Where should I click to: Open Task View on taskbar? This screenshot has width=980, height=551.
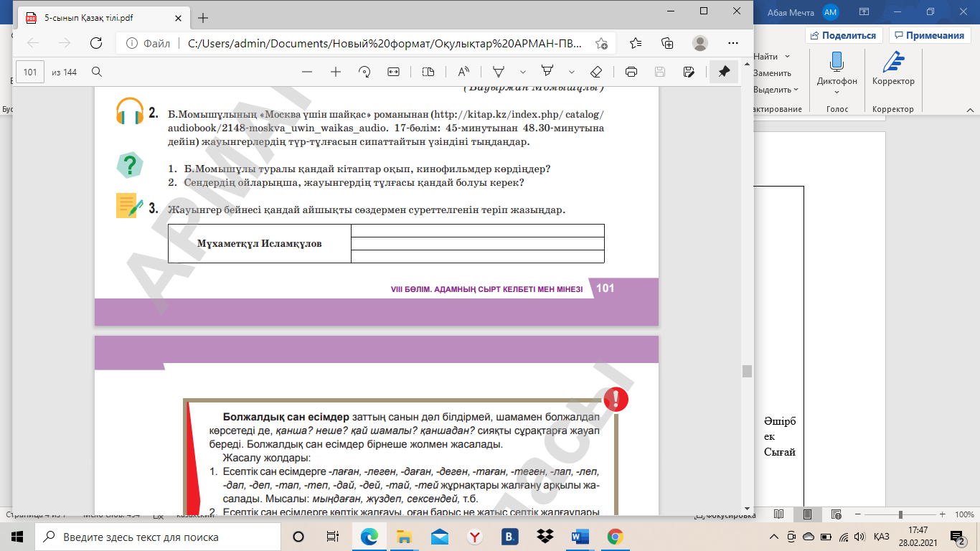pyautogui.click(x=332, y=536)
